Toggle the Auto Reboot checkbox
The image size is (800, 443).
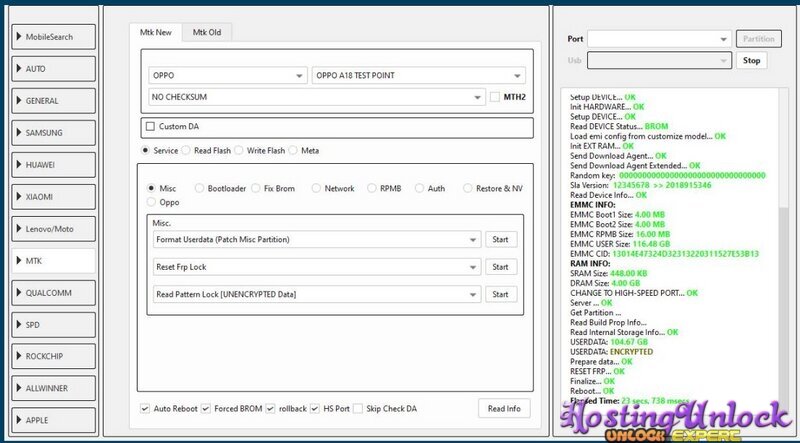tap(147, 408)
